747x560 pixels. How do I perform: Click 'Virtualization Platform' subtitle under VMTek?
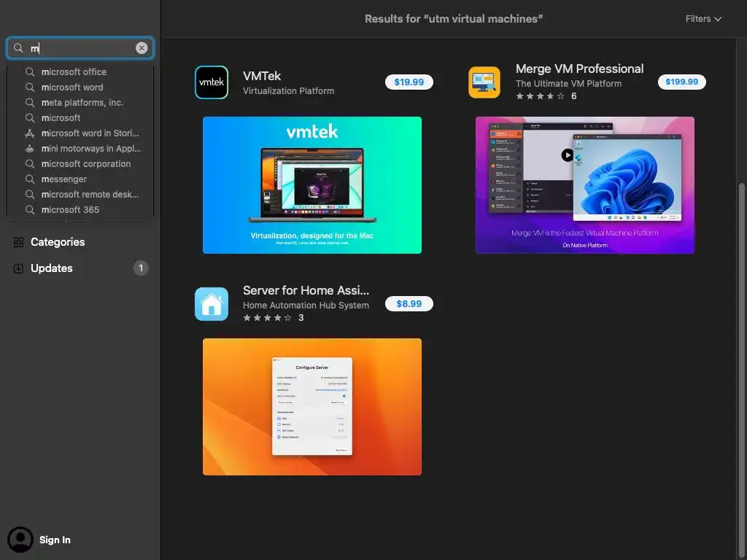point(288,91)
